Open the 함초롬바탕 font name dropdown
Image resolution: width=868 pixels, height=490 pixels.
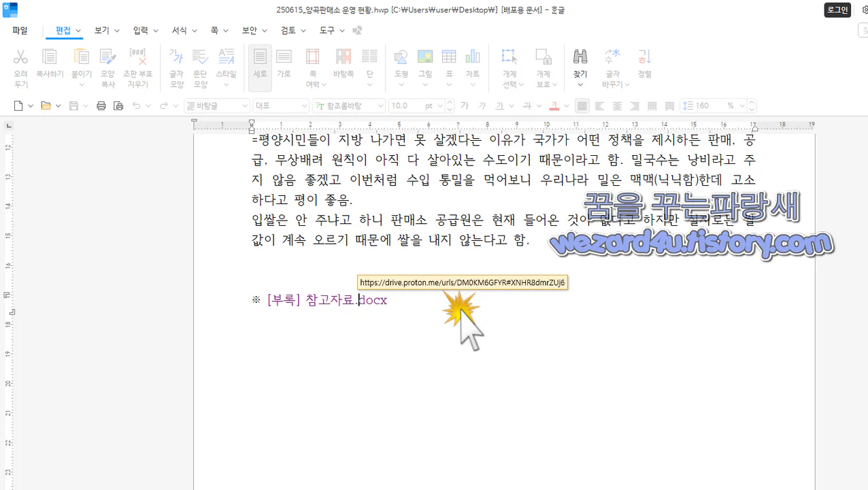[348, 105]
